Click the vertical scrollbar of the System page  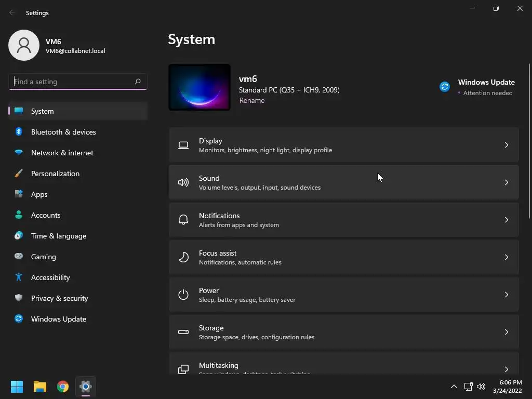click(x=529, y=141)
